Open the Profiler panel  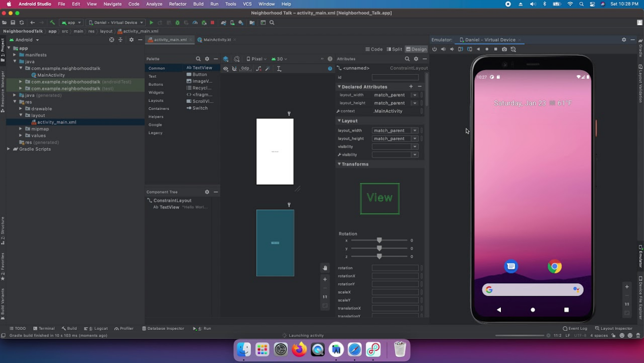[x=125, y=328]
